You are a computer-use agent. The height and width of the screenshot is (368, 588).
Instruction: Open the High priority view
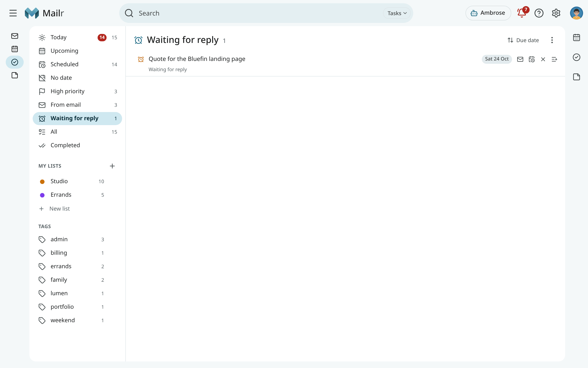pos(77,91)
